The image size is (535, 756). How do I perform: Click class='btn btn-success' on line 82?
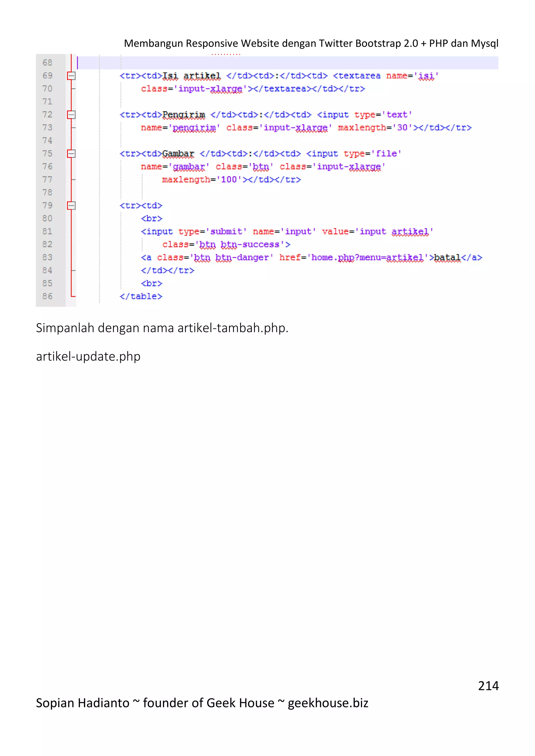tap(223, 245)
